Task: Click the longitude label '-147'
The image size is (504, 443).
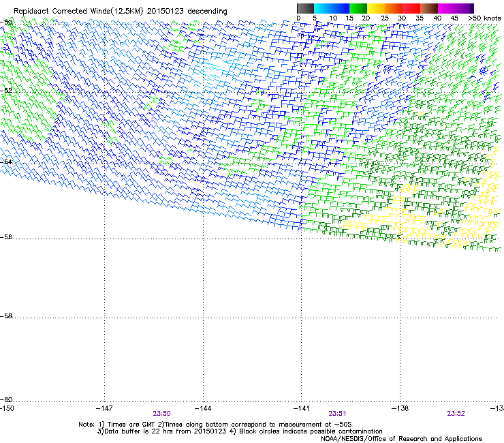Action: [x=104, y=408]
